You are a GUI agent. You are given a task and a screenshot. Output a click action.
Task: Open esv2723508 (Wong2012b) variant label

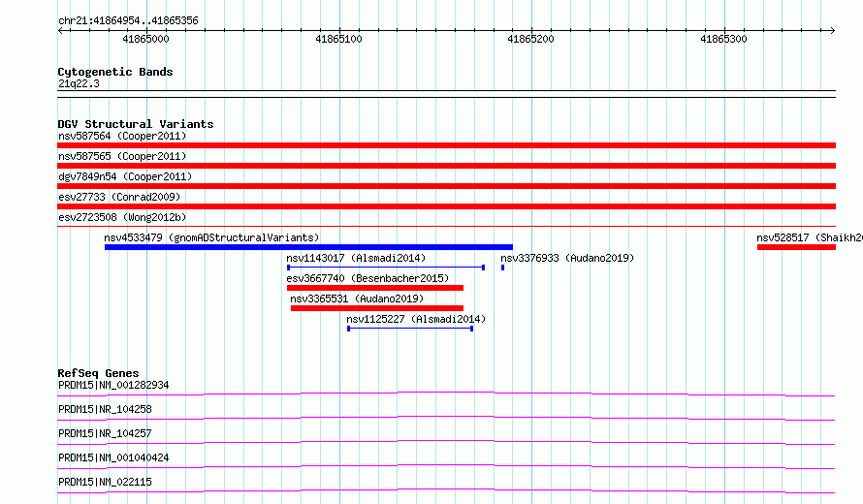click(x=122, y=217)
